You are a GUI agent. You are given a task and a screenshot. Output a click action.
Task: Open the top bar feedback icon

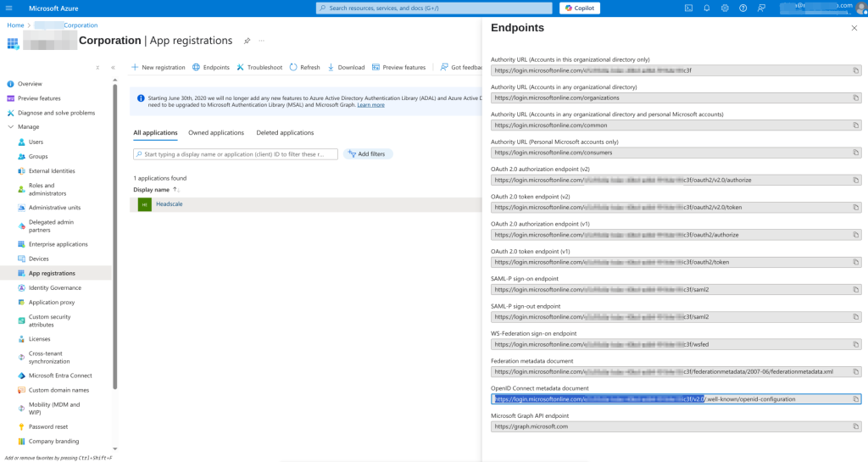tap(762, 8)
